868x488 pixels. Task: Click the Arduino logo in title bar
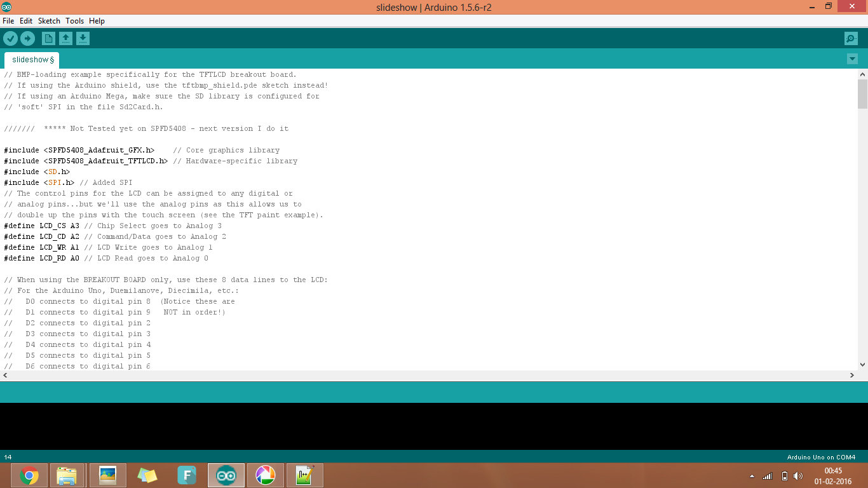pyautogui.click(x=6, y=7)
